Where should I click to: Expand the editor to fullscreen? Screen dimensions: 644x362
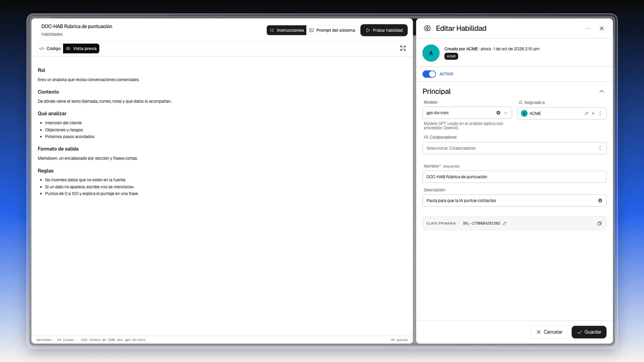[x=403, y=48]
